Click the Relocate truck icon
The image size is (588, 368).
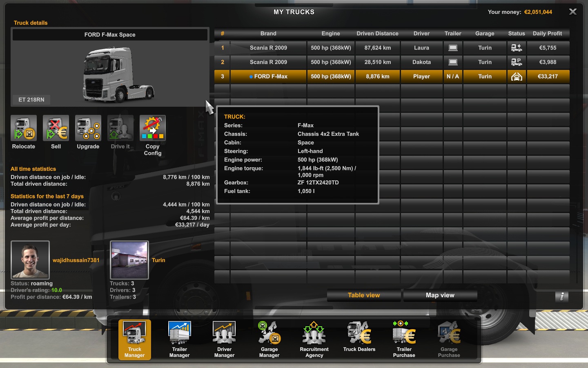pyautogui.click(x=24, y=128)
